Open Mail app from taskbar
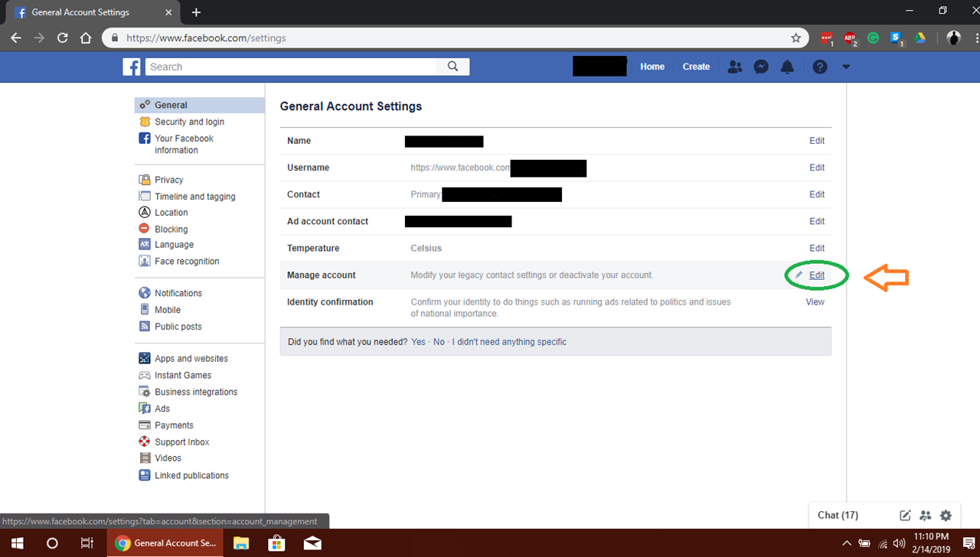 pyautogui.click(x=312, y=543)
